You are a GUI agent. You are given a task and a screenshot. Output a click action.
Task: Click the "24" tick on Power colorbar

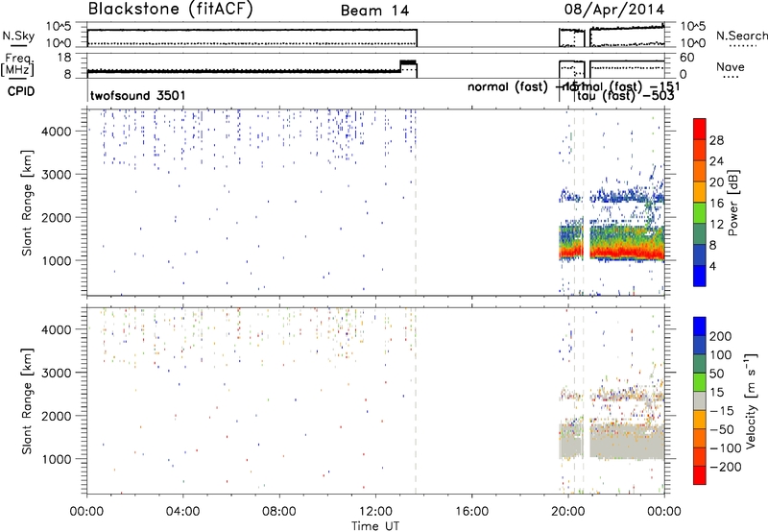click(x=716, y=161)
